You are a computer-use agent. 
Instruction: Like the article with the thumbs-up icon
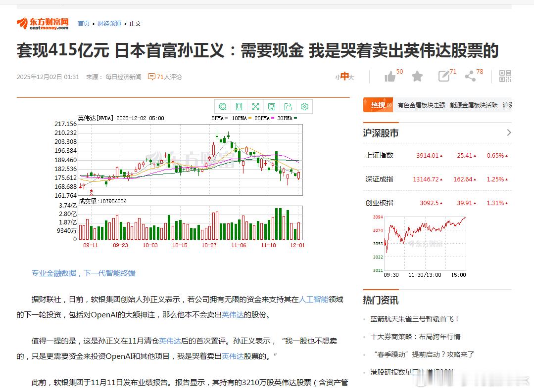click(x=390, y=77)
